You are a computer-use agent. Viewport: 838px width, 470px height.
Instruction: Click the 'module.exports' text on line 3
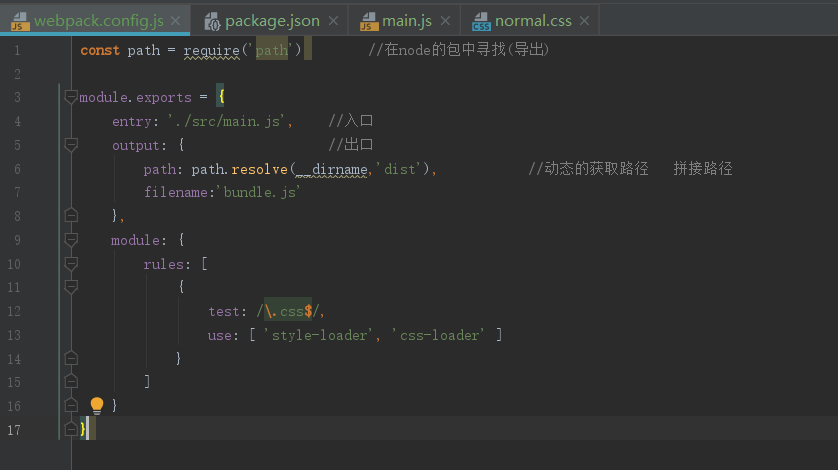point(135,98)
